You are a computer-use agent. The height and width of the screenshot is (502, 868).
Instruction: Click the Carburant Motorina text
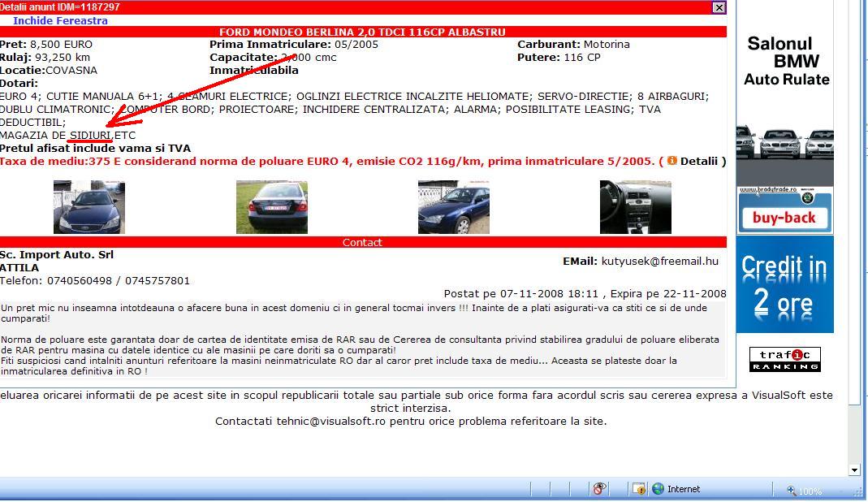coord(573,45)
